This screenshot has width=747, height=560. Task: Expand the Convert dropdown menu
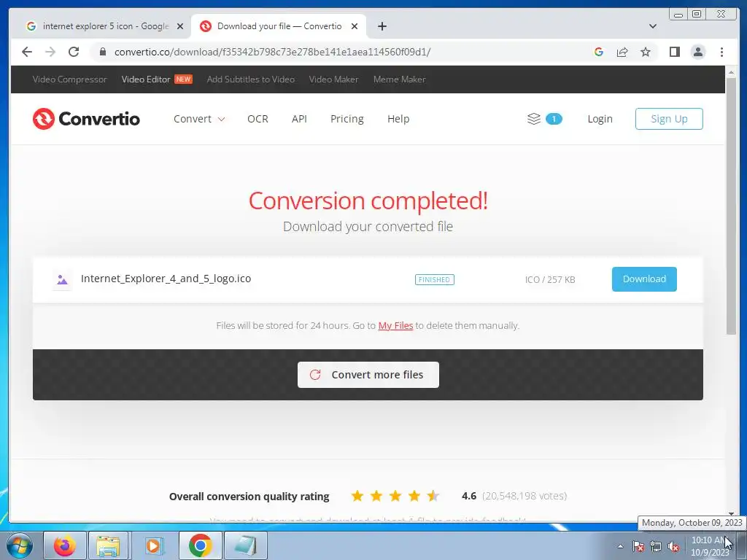click(x=199, y=119)
